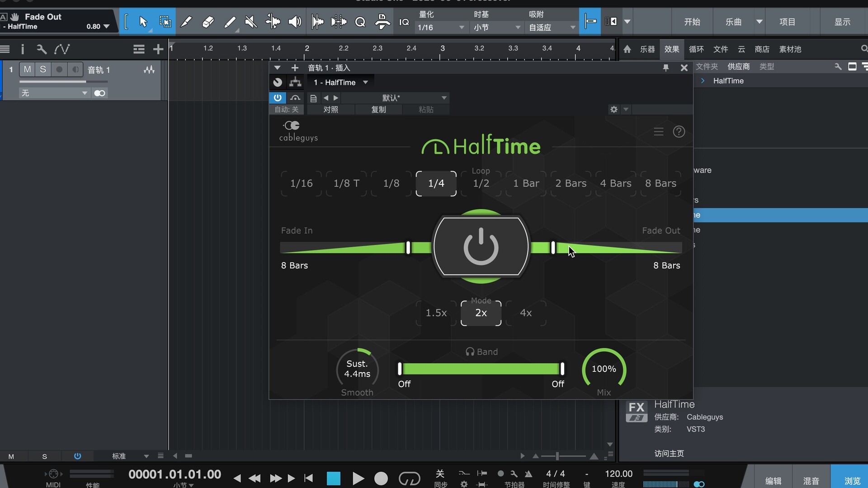
Task: Switch to the 效果 browser tab
Action: click(672, 49)
